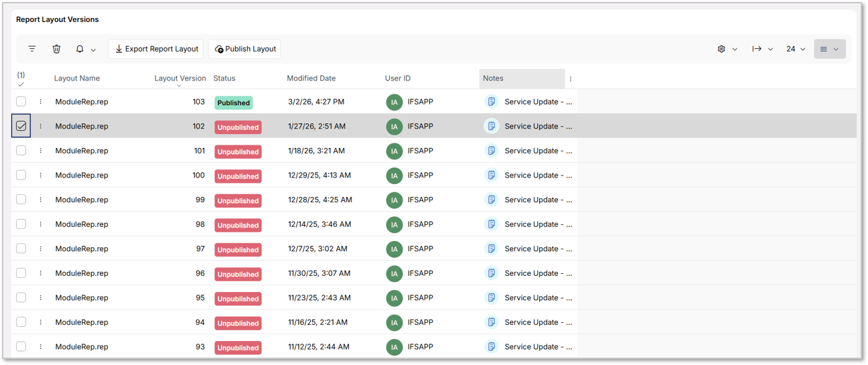Expand the notification bell dropdown arrow

pyautogui.click(x=93, y=50)
